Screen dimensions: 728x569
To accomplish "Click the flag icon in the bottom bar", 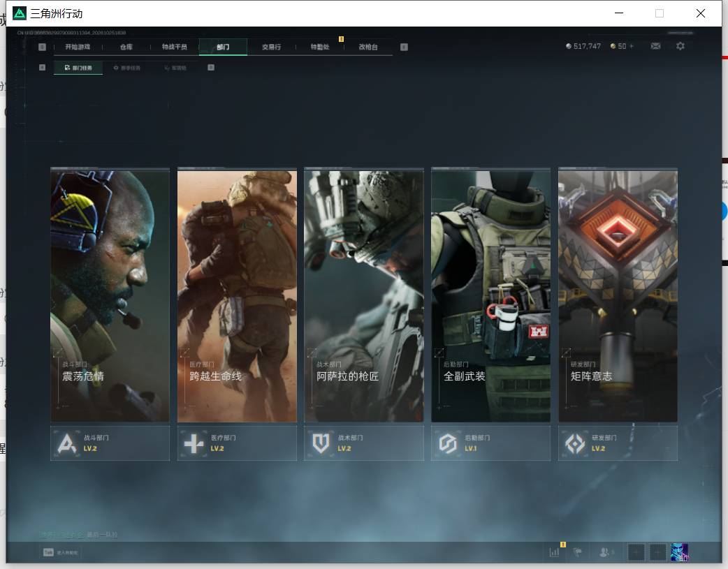I will click(x=578, y=552).
